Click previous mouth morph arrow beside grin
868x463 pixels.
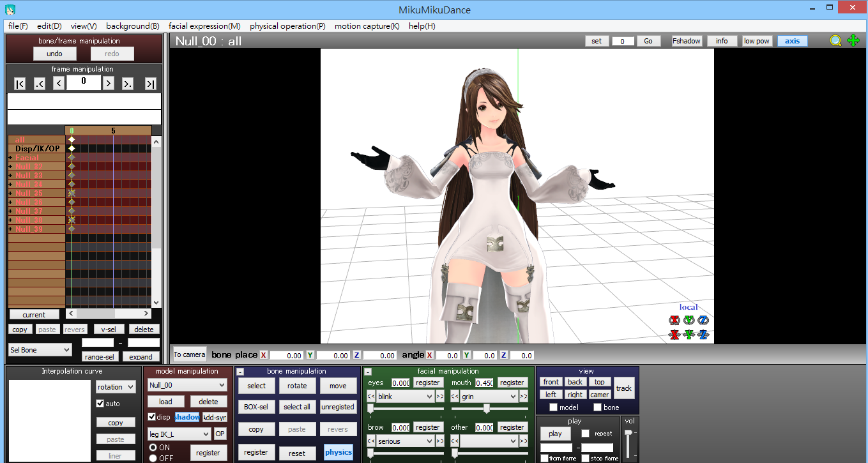click(455, 397)
